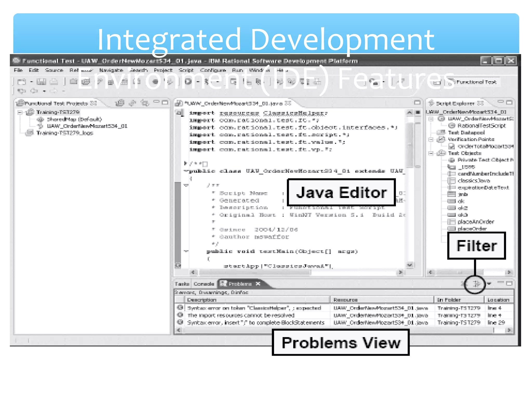
Task: Click the editor scroll-down arrow
Action: tap(410, 265)
